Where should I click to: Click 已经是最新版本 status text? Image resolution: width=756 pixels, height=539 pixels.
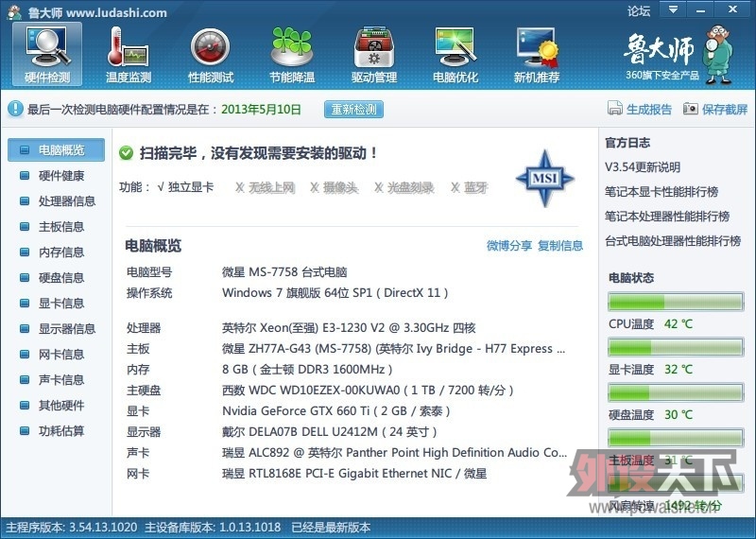tap(331, 528)
